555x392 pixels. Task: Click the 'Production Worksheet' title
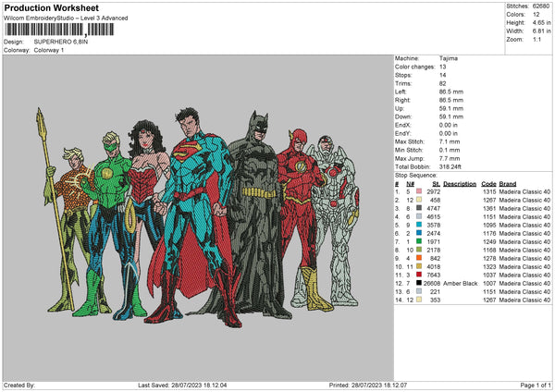click(x=52, y=7)
